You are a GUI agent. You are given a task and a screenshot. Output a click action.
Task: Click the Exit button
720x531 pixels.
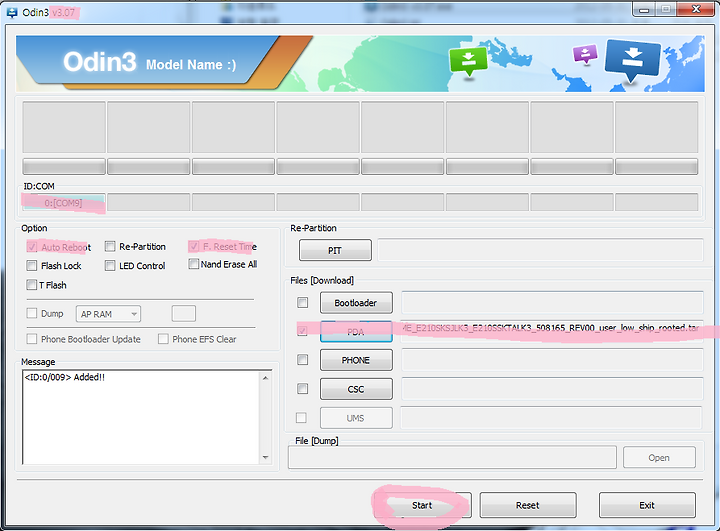coord(647,505)
